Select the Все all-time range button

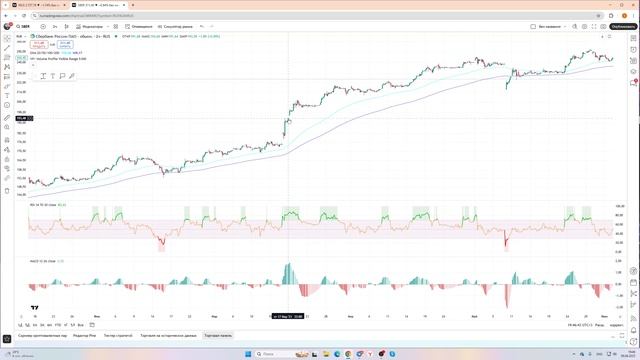[80, 325]
